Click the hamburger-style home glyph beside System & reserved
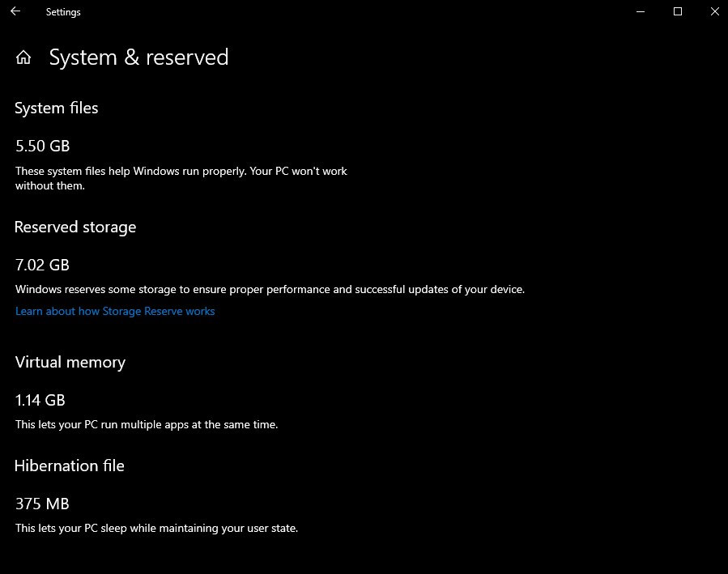 (23, 57)
